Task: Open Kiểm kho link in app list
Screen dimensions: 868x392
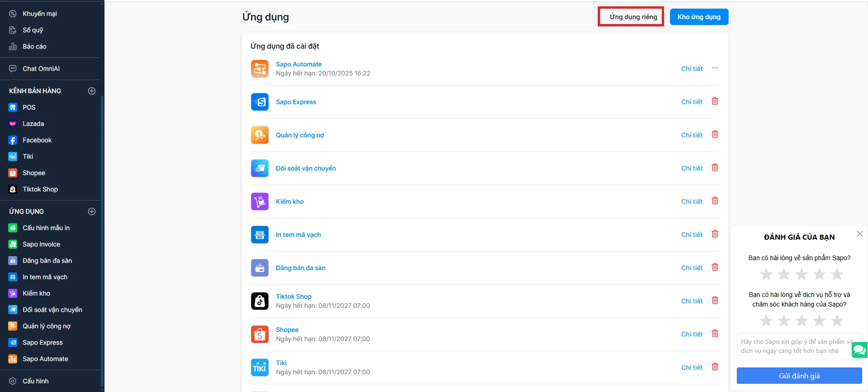Action: coord(290,201)
